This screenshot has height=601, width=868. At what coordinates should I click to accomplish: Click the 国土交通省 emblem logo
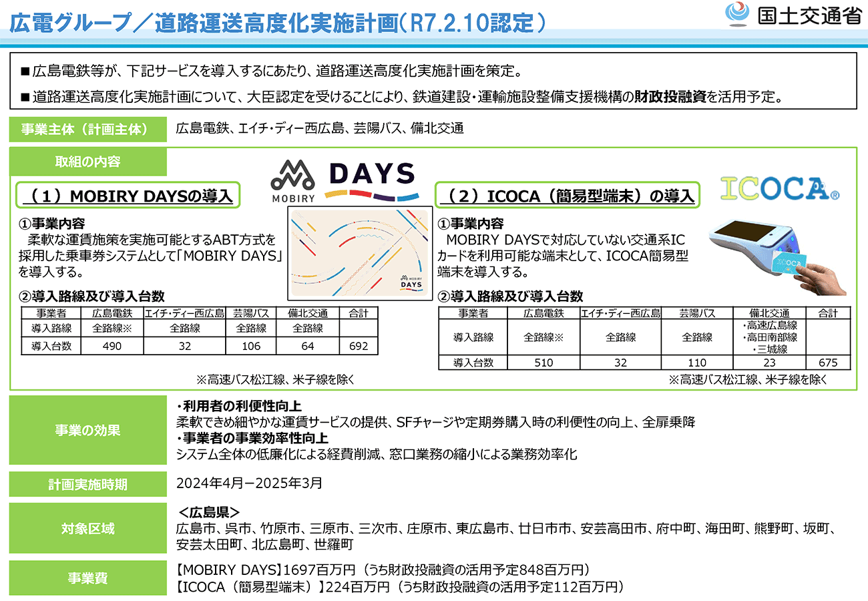738,13
